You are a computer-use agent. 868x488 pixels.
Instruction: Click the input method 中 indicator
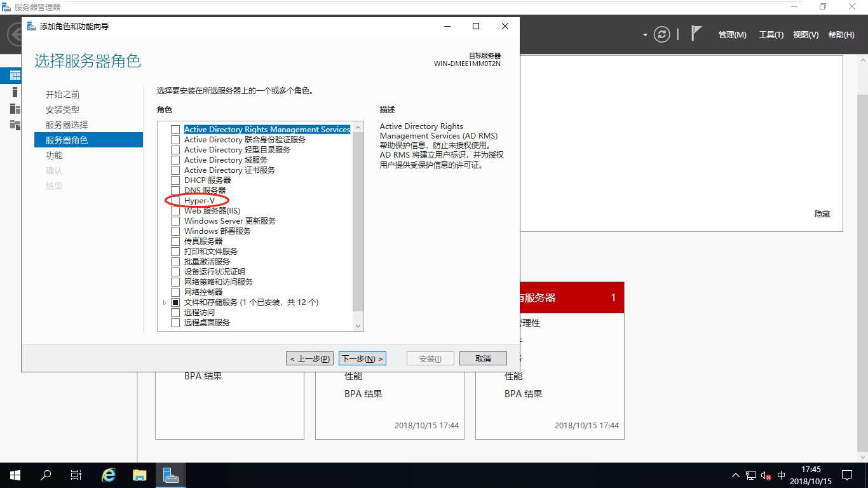pos(781,475)
